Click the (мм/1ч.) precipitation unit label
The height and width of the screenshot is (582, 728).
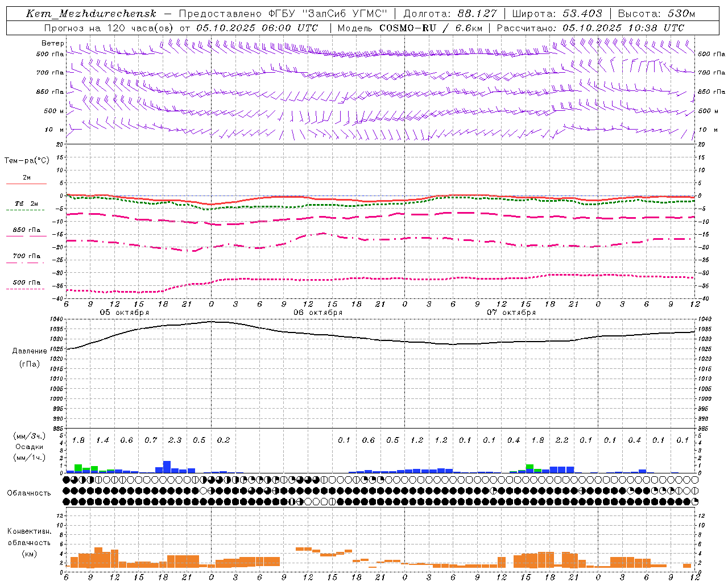pyautogui.click(x=28, y=458)
